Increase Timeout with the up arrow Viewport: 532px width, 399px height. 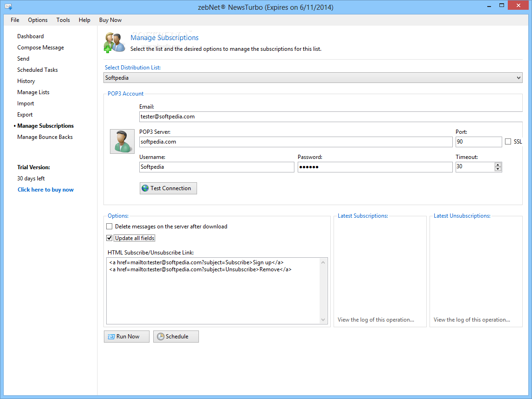498,165
